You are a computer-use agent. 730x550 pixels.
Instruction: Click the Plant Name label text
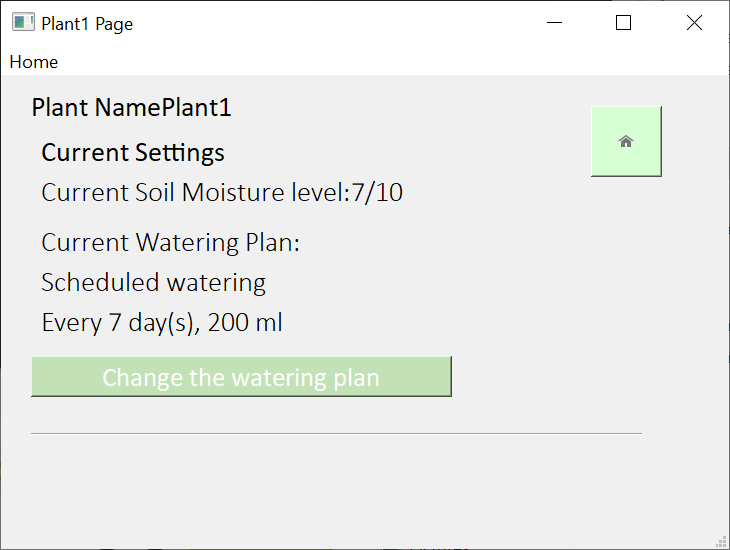click(x=96, y=108)
